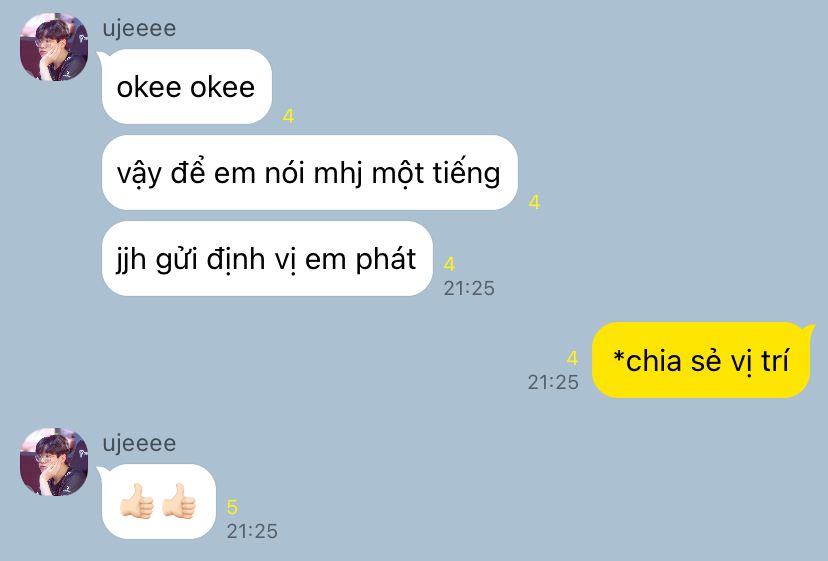828x561 pixels.
Task: Select the 'vậy để em nói mhj một tiếng' message
Action: (309, 173)
